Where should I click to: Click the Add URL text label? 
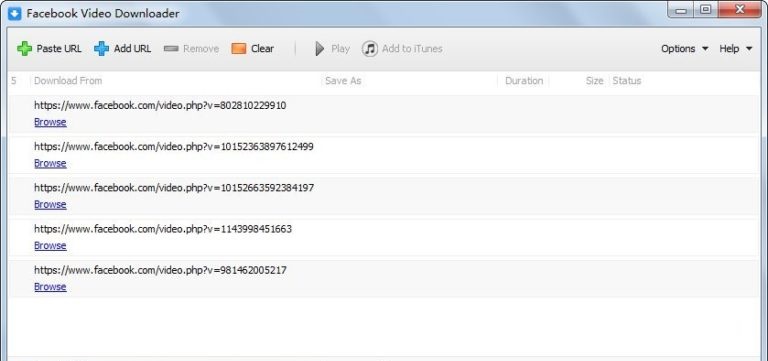click(132, 48)
